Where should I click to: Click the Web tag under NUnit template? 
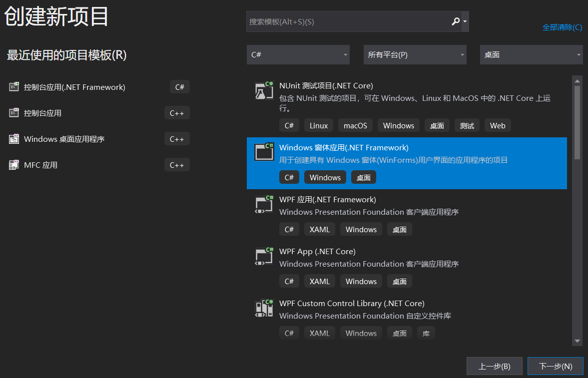[498, 126]
